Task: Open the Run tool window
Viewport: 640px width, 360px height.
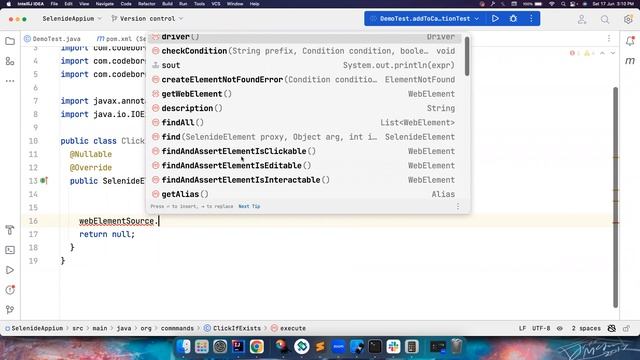Action: point(10,270)
